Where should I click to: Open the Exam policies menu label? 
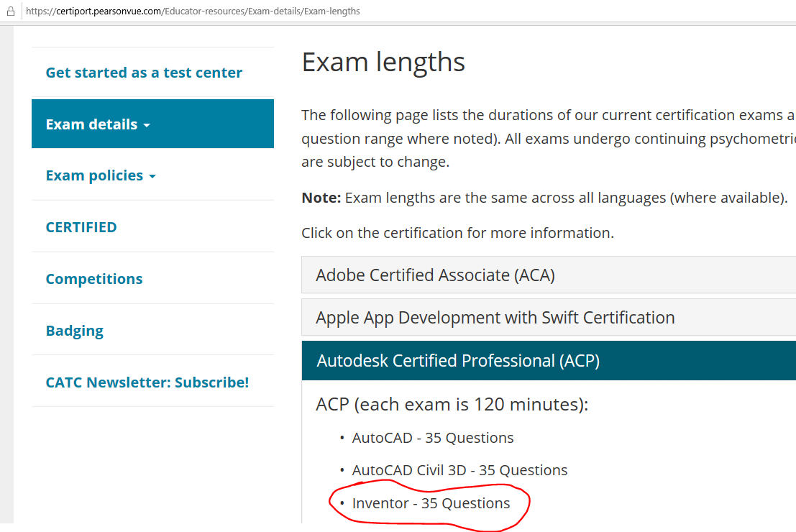tap(94, 176)
